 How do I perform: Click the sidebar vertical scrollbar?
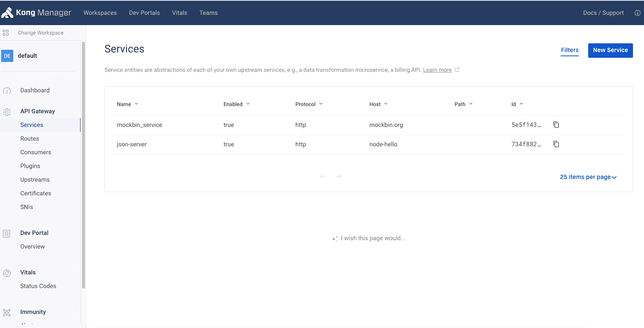click(84, 165)
